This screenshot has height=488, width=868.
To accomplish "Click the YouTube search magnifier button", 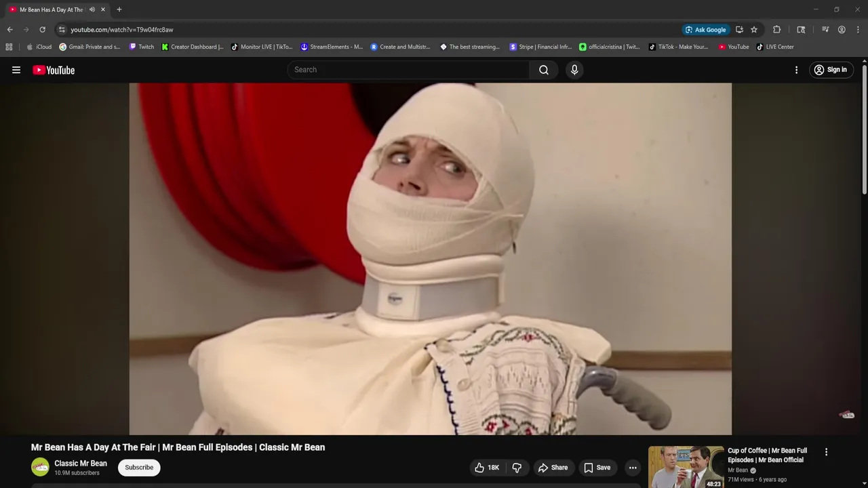I will tap(544, 70).
